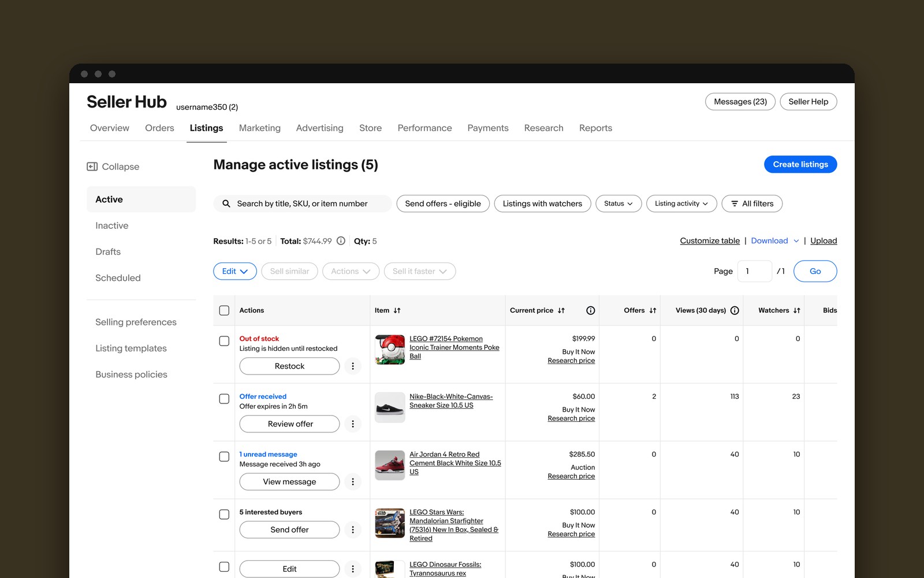Check the LEGO Dinosaur Fossils listing

(x=224, y=567)
